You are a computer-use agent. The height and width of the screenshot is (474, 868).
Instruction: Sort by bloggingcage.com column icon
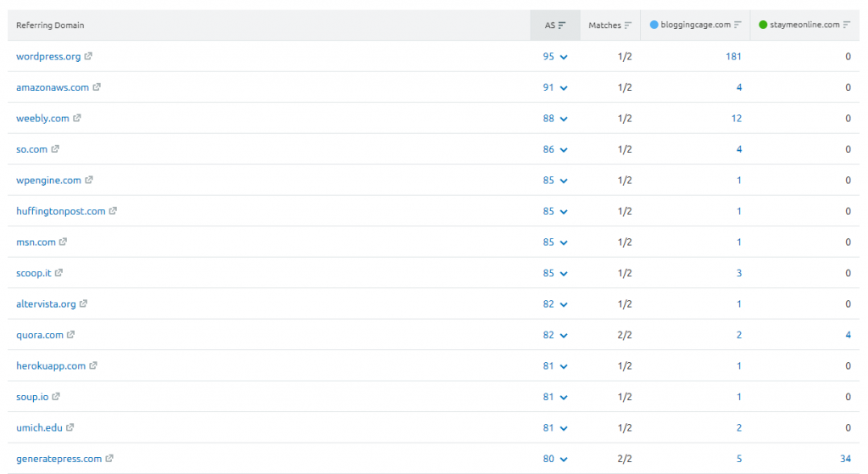point(737,25)
